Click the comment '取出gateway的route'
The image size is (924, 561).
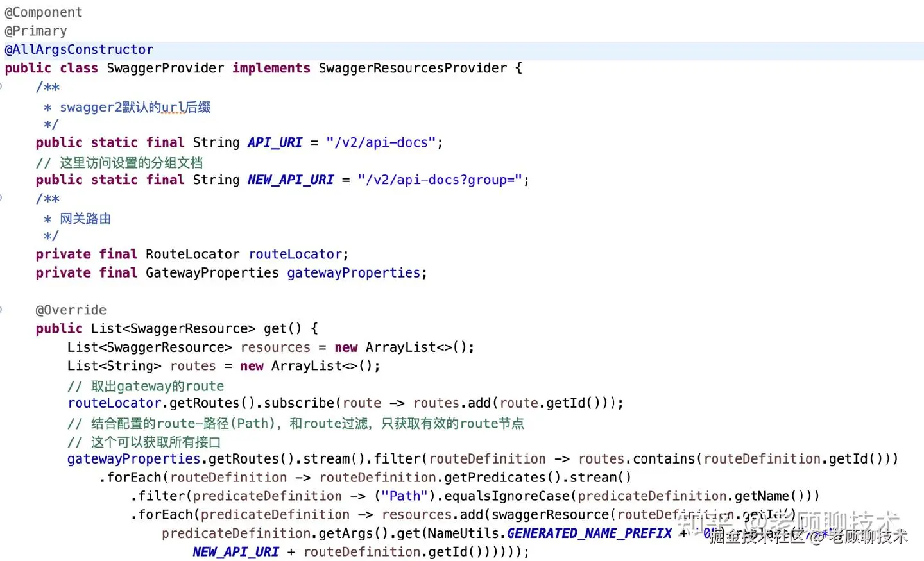[157, 386]
